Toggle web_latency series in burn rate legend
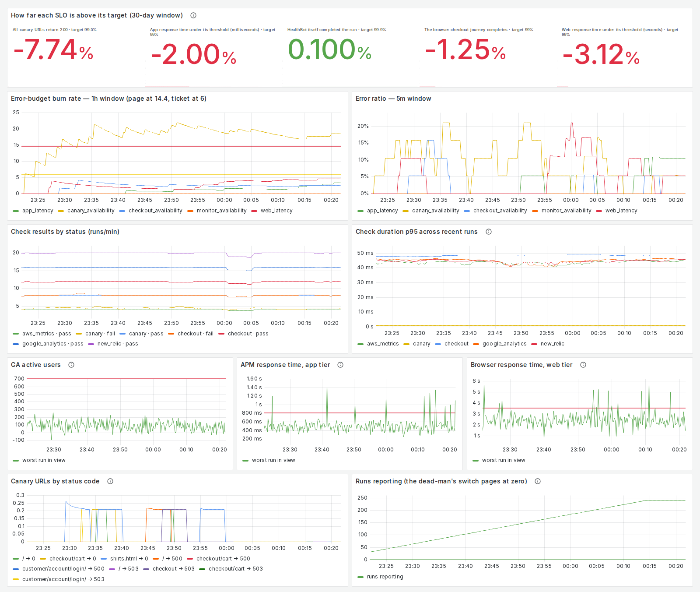Viewport: 700px width, 592px height. click(x=276, y=211)
